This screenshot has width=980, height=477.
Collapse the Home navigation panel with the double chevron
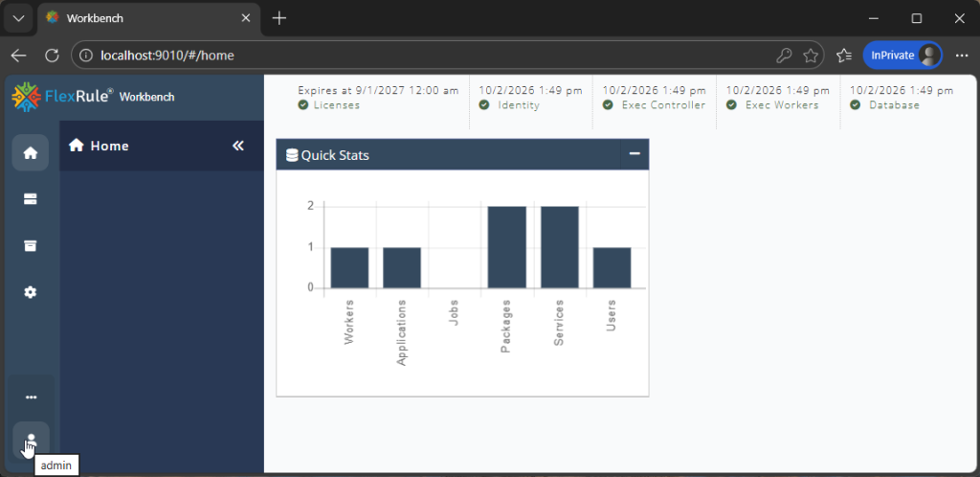pyautogui.click(x=238, y=146)
